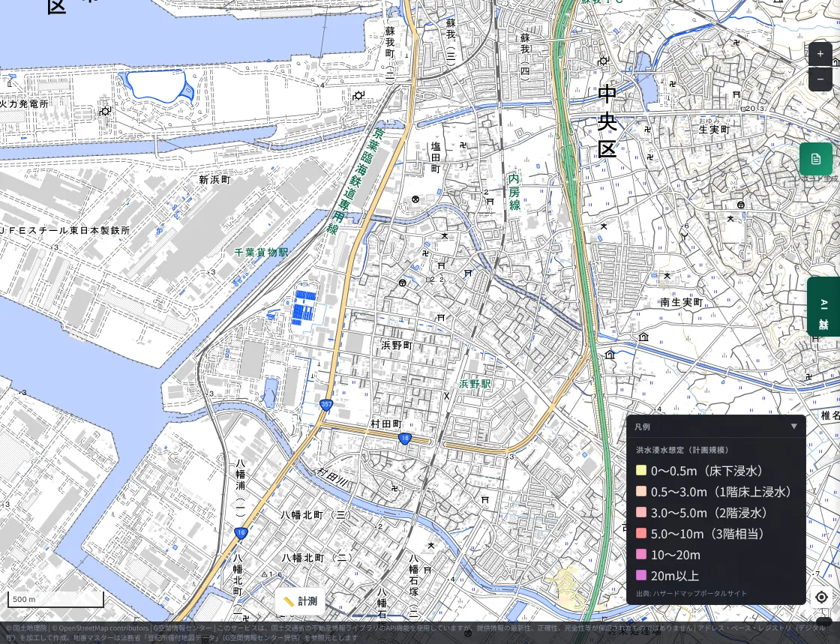
Task: Click the ハザードマップポータルサイト source text
Action: (x=700, y=594)
